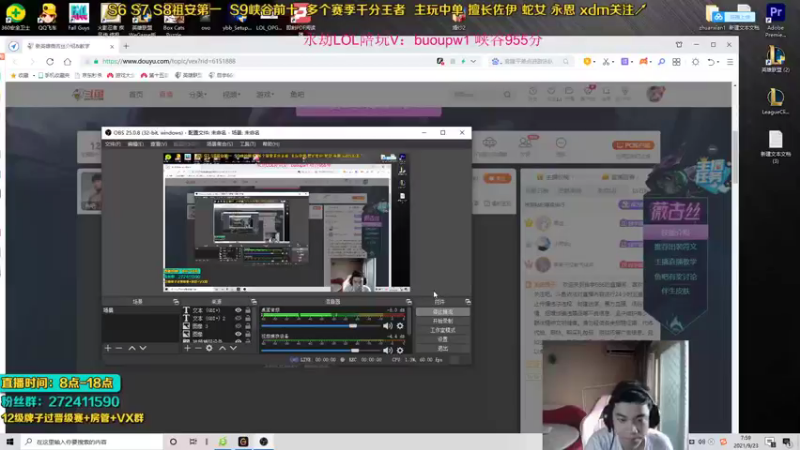Reload the browser page
The height and width of the screenshot is (450, 800).
(50, 62)
